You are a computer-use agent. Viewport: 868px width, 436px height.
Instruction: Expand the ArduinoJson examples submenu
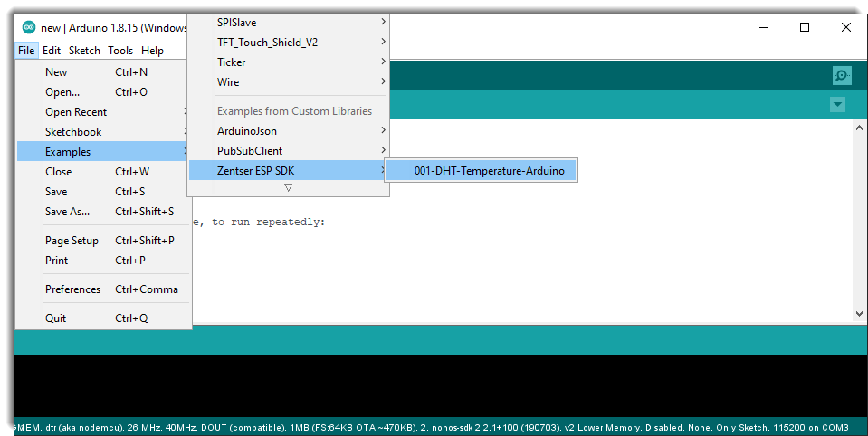(289, 130)
